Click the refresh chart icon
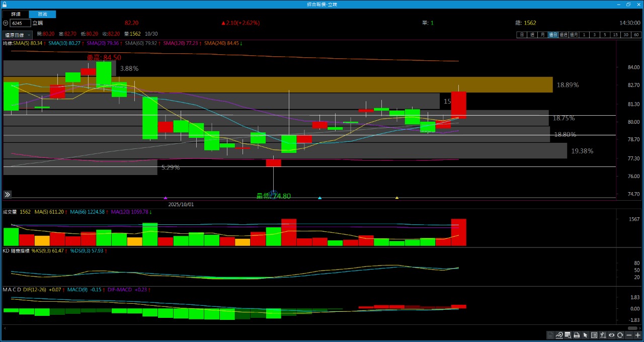644x342 pixels. coord(620,335)
